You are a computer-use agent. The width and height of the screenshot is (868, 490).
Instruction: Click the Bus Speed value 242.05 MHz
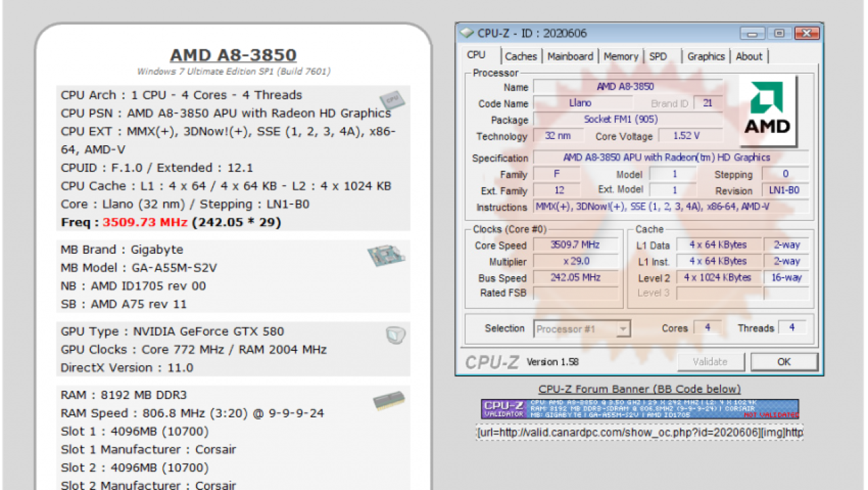[x=575, y=278]
